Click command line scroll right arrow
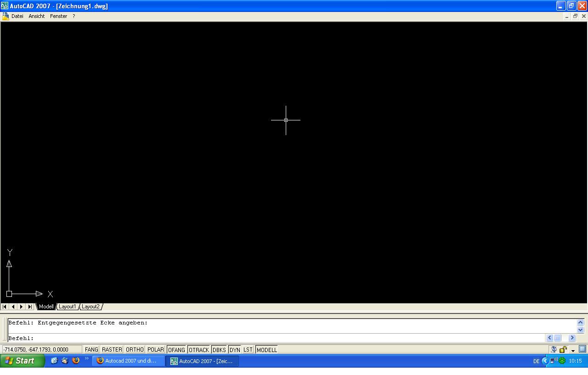 (x=572, y=338)
